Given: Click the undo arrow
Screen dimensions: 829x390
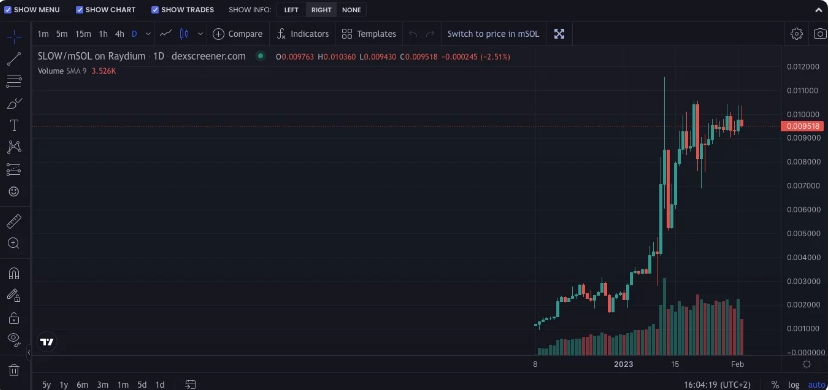Looking at the screenshot, I should (413, 34).
